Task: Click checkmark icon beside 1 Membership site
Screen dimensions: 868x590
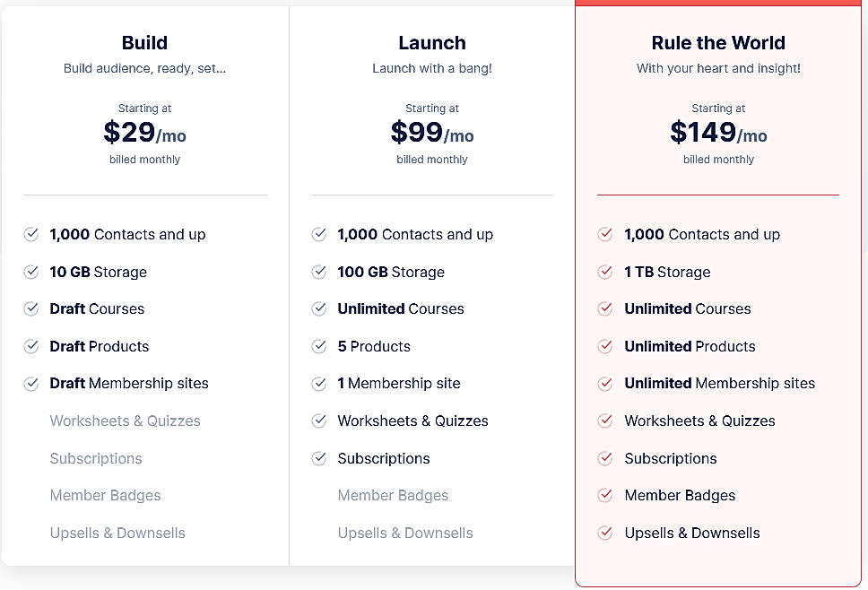Action: click(x=319, y=383)
